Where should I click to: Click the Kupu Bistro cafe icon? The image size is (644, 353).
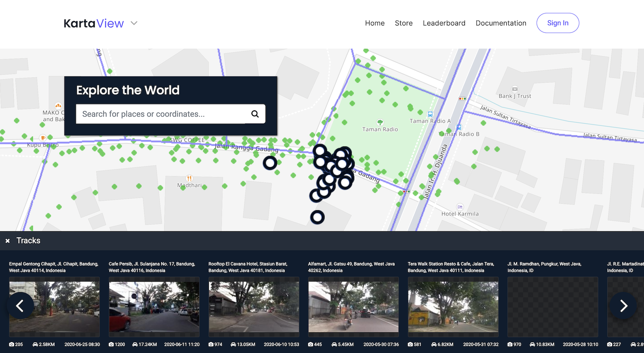tap(43, 138)
